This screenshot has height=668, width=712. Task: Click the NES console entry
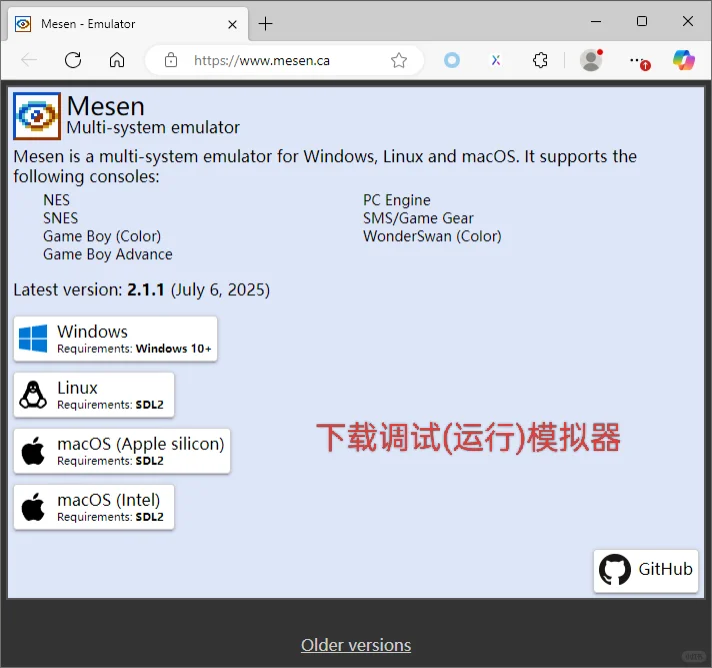coord(56,200)
